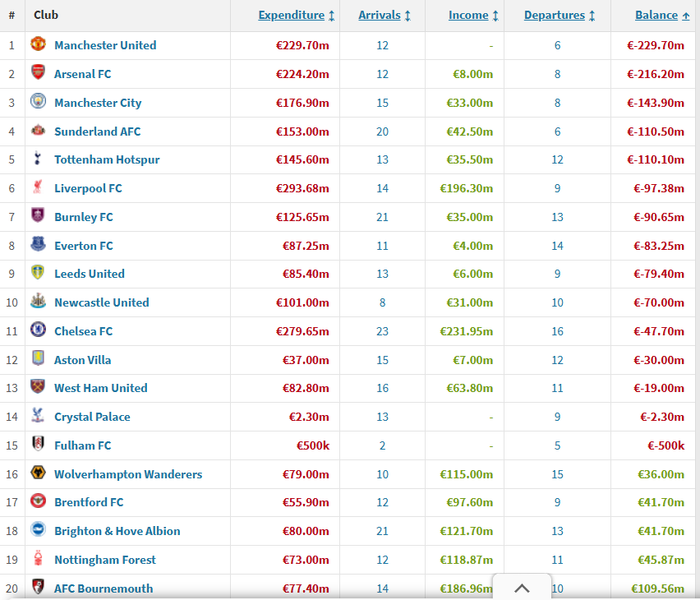Click the West Ham United club crest
Image resolution: width=700 pixels, height=600 pixels.
(x=38, y=387)
